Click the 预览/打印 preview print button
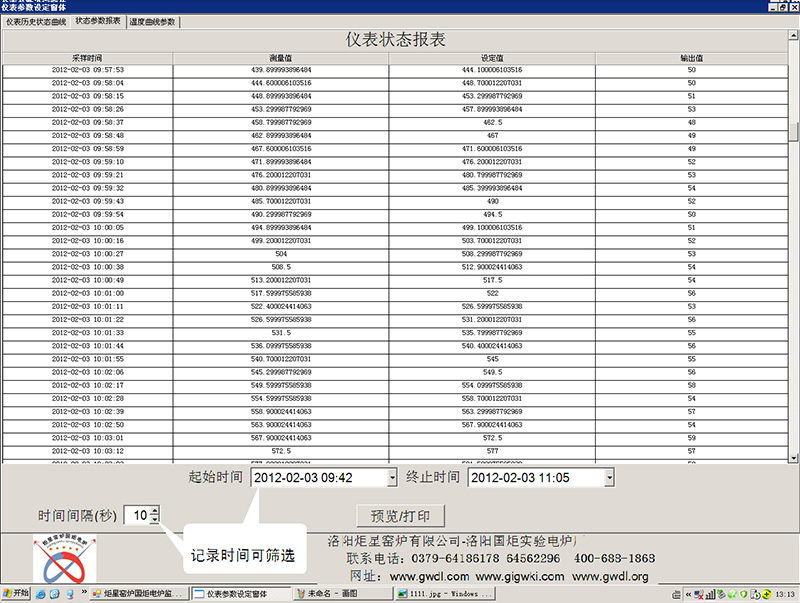The image size is (800, 603). pyautogui.click(x=400, y=516)
